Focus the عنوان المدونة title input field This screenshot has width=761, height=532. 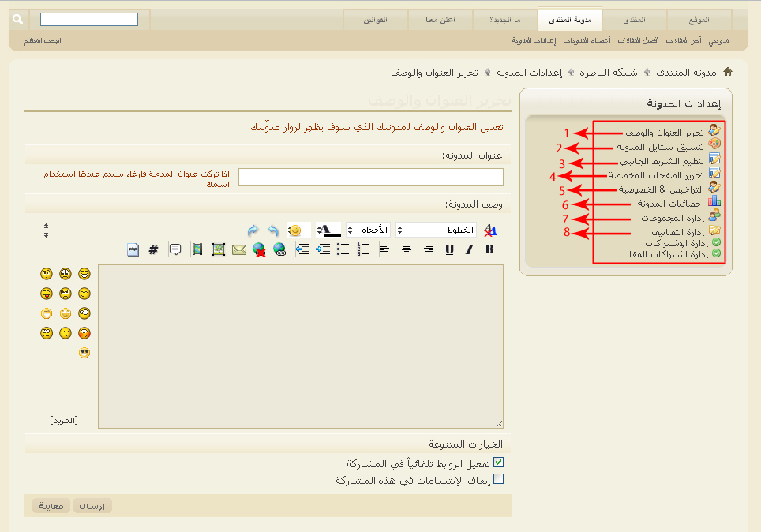[371, 177]
